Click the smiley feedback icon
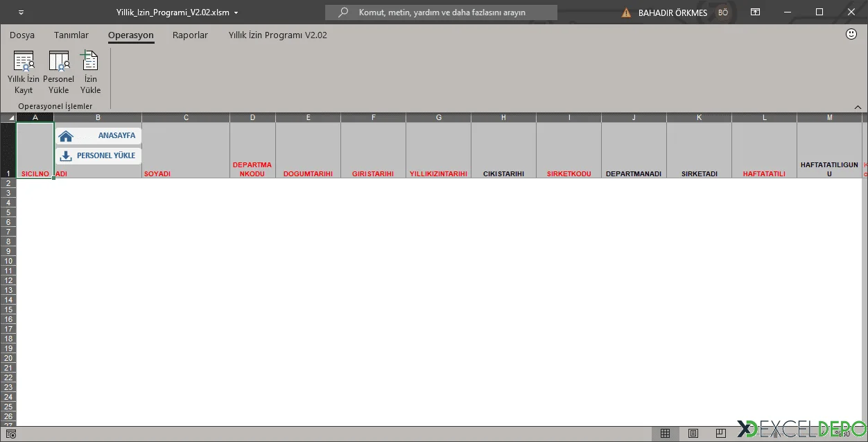This screenshot has height=442, width=868. pos(851,34)
